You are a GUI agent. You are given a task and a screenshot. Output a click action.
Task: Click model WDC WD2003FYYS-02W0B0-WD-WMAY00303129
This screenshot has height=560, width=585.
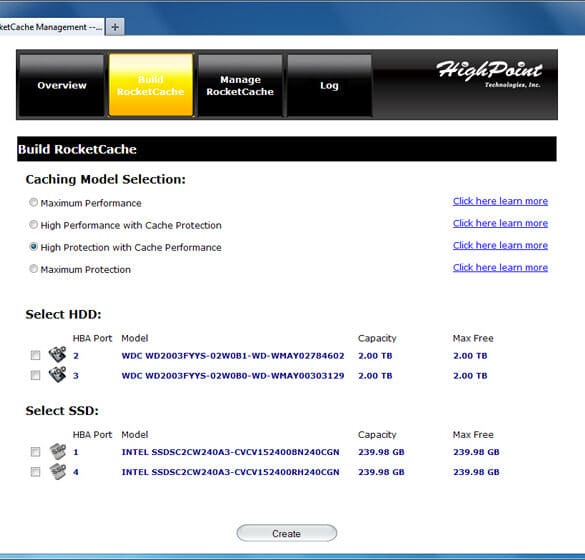(233, 376)
